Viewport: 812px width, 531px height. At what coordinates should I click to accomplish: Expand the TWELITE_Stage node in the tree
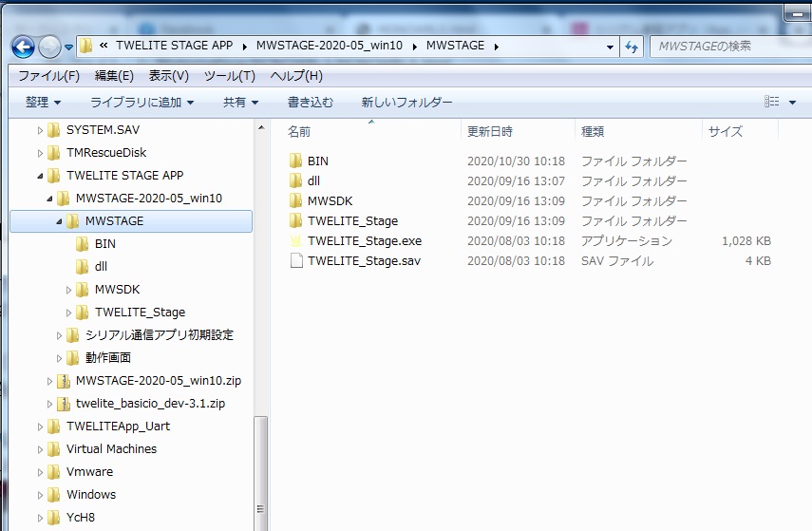pos(68,313)
